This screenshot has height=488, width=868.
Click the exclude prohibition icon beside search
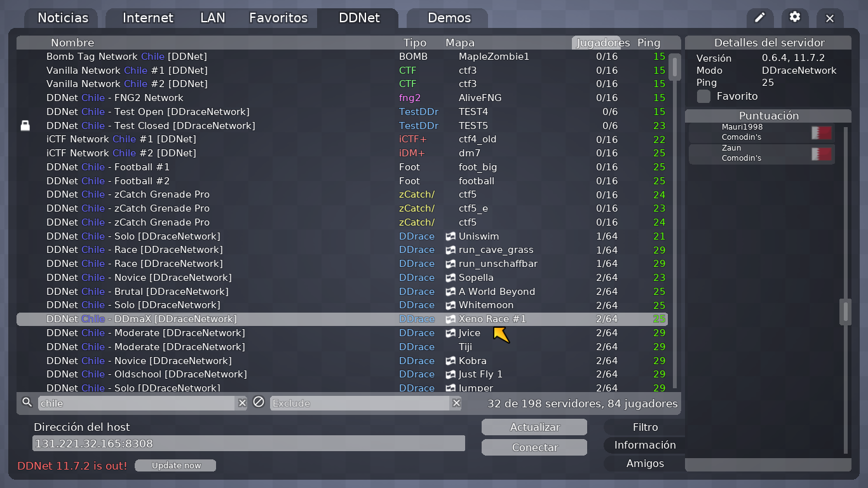tap(258, 402)
